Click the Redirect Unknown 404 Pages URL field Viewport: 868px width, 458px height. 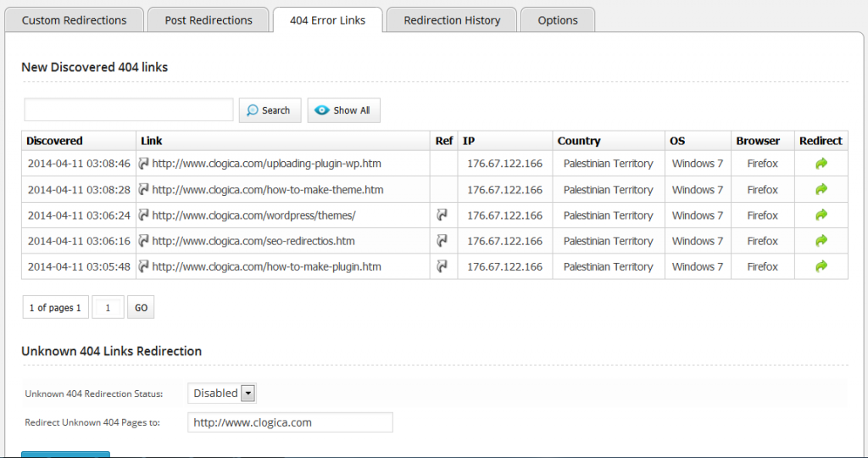pos(290,422)
